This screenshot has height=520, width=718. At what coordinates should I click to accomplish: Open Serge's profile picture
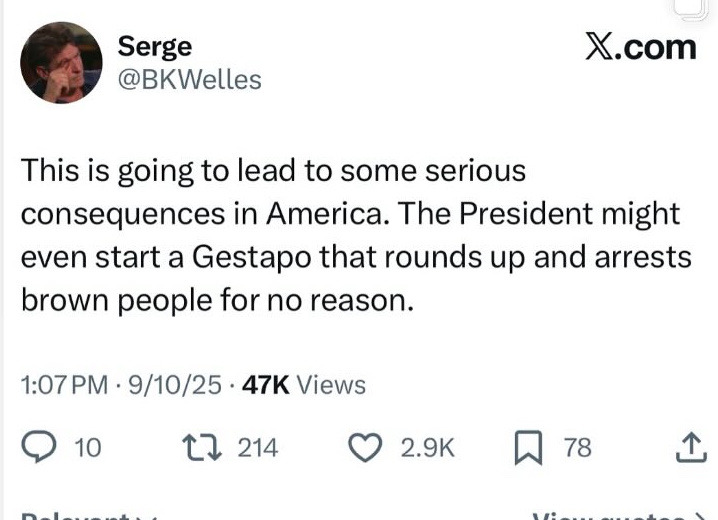pos(61,62)
